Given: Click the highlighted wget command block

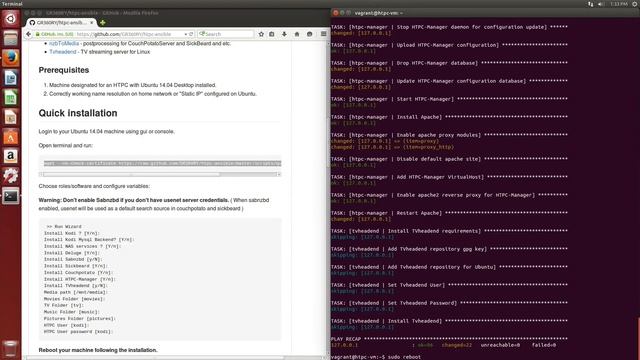Looking at the screenshot, I should (162, 163).
